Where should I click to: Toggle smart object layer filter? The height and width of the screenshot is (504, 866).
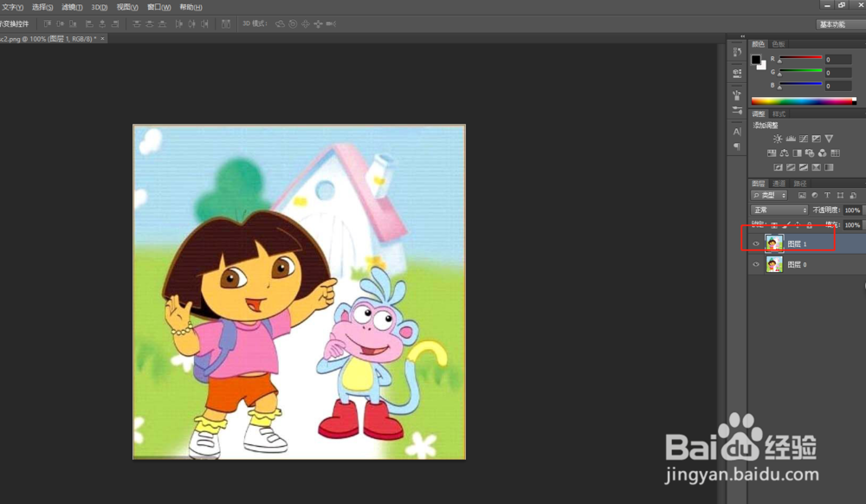point(853,196)
